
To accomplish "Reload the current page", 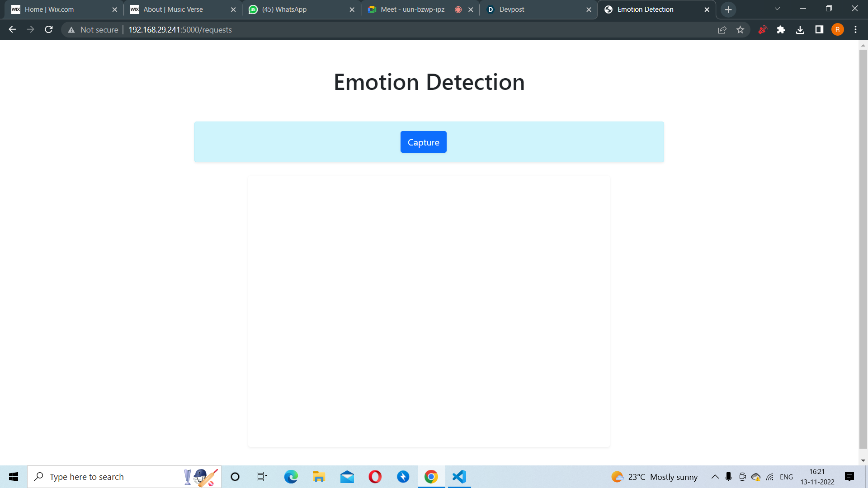I will click(x=49, y=30).
